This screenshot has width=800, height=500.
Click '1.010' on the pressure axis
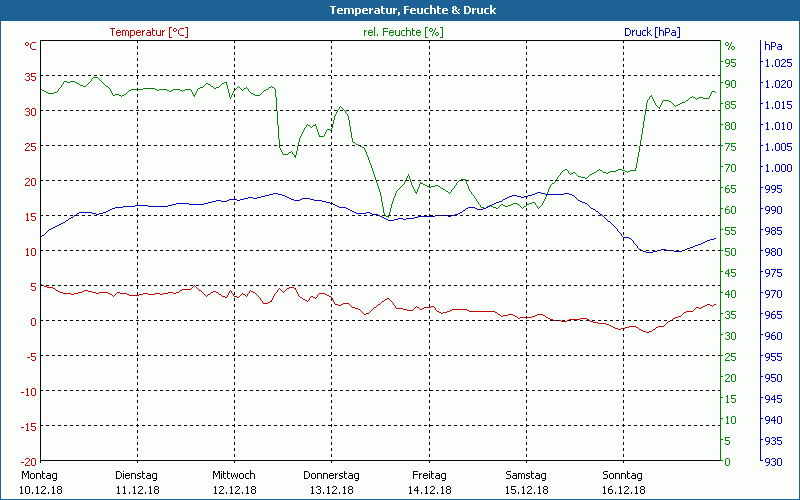coord(778,126)
